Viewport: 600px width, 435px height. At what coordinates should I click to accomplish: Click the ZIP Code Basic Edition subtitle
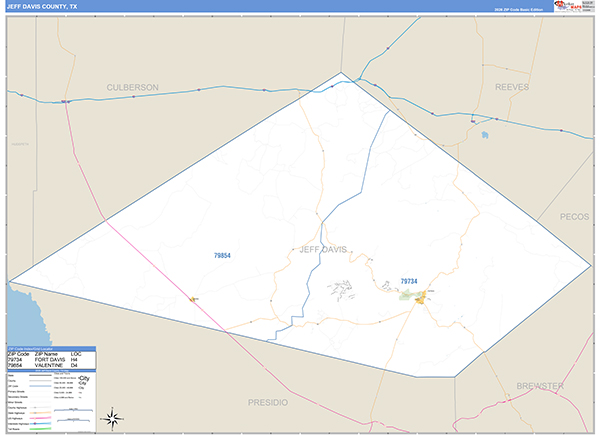point(518,10)
